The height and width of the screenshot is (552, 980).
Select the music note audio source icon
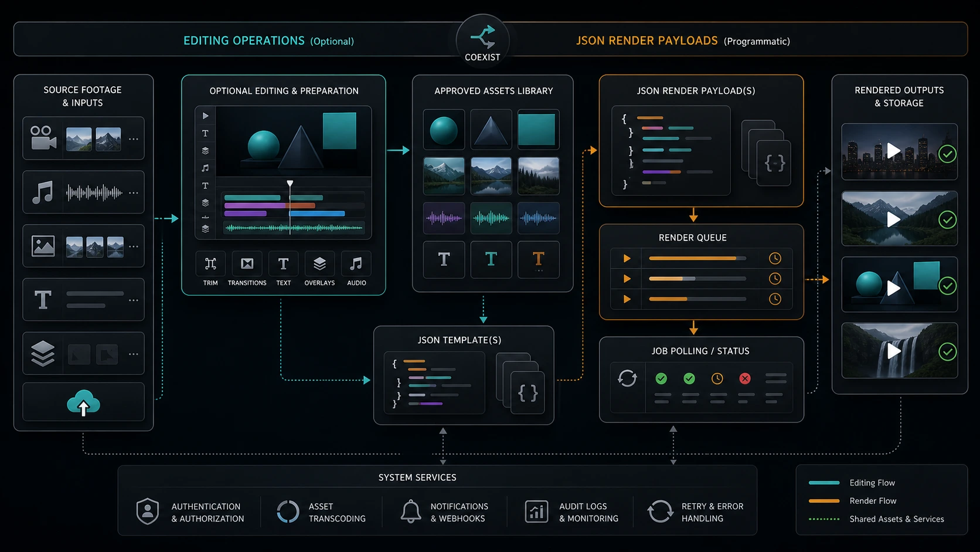tap(43, 192)
